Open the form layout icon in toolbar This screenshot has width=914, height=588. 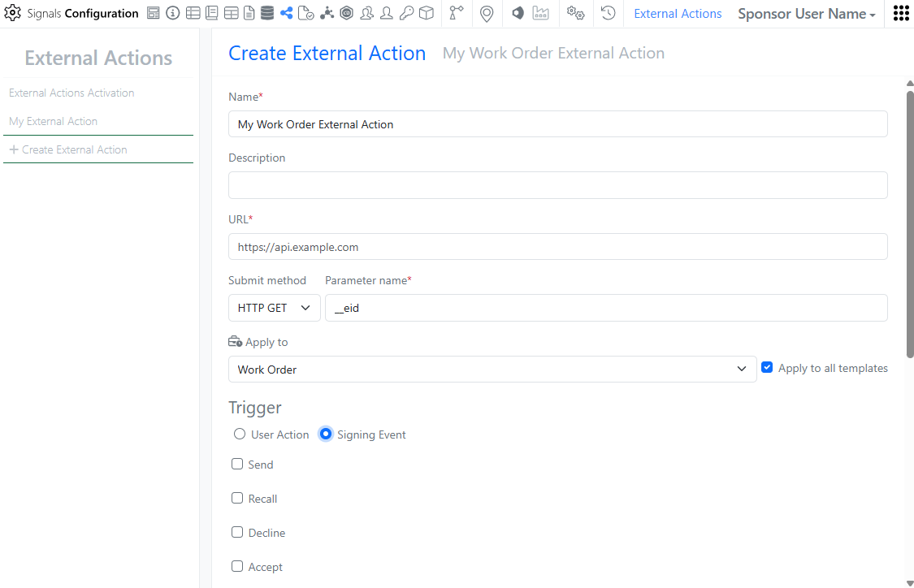coord(154,13)
